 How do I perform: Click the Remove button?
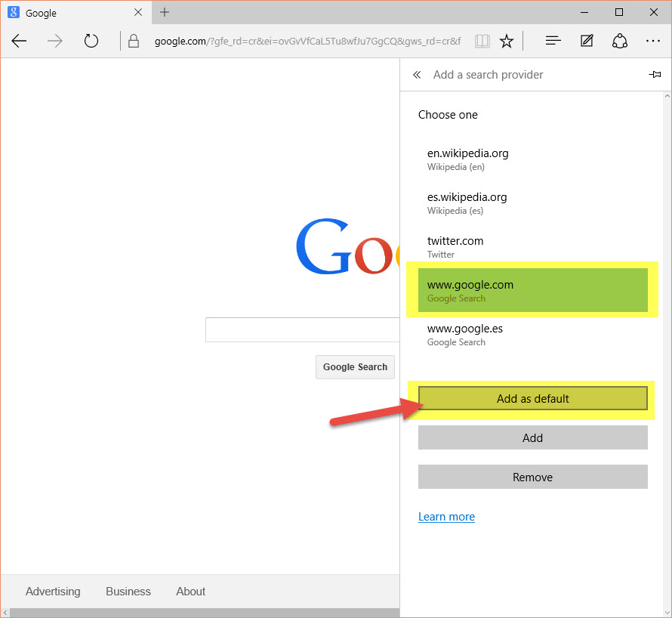(x=533, y=477)
